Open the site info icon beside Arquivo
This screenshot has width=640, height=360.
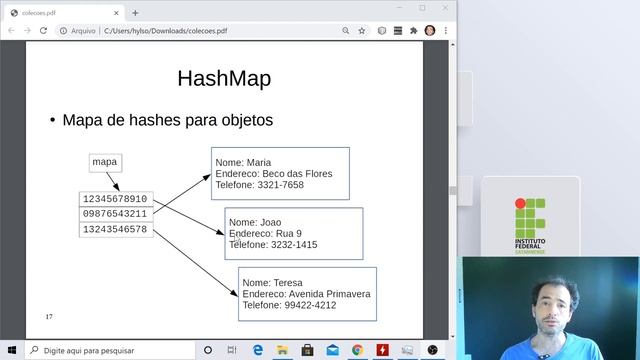63,31
